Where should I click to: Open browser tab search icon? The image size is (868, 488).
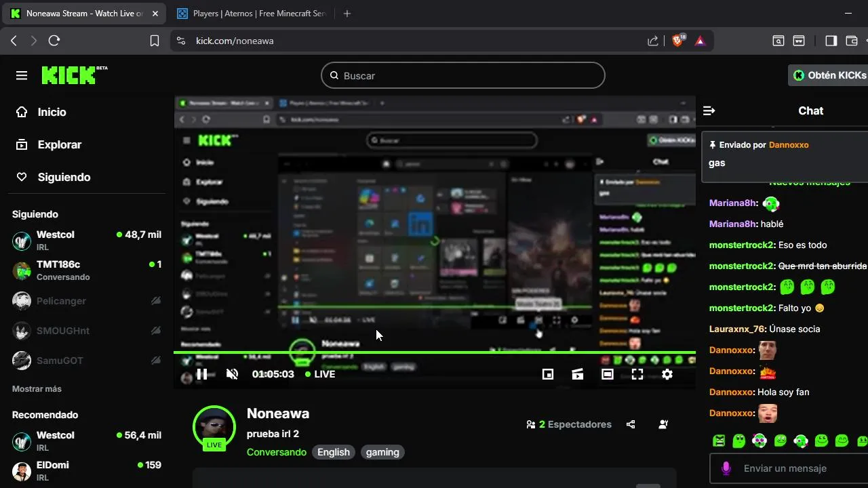(x=778, y=41)
